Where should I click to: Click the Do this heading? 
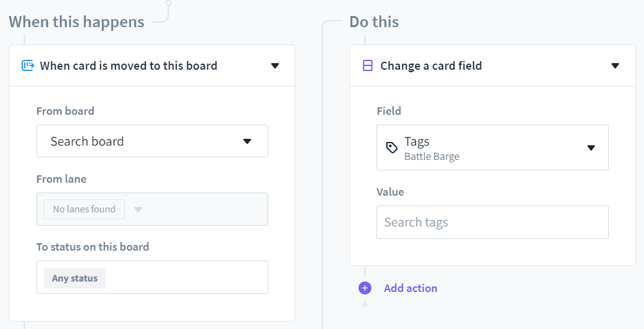point(374,22)
